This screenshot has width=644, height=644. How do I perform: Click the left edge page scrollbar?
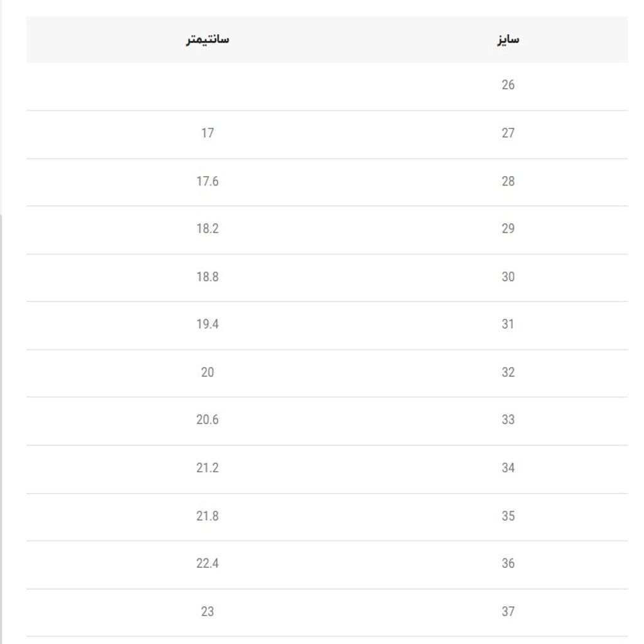click(x=1, y=429)
